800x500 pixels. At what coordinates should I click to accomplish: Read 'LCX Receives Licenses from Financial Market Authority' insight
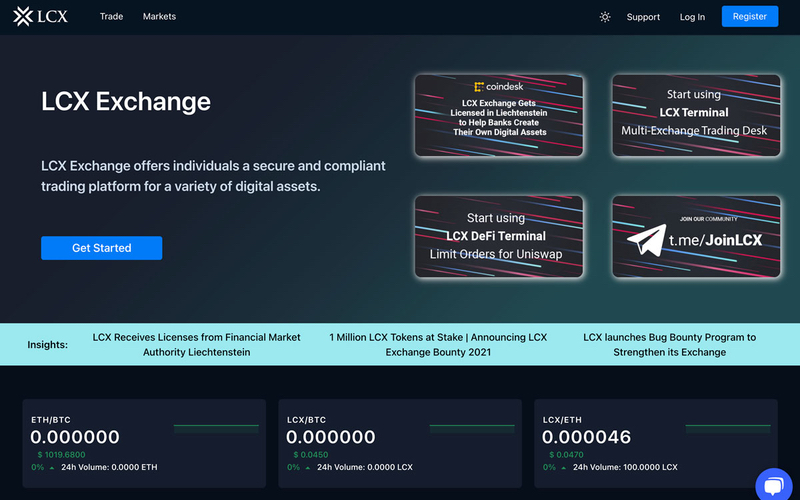196,344
